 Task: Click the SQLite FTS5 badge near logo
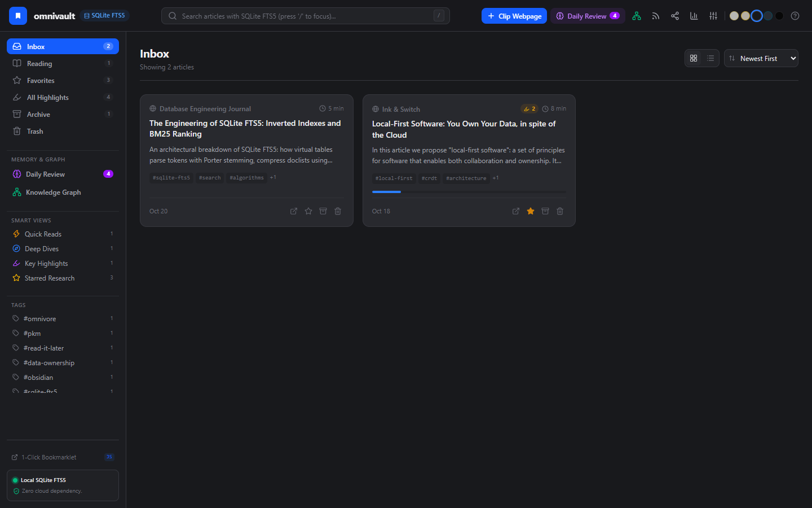[x=105, y=16]
